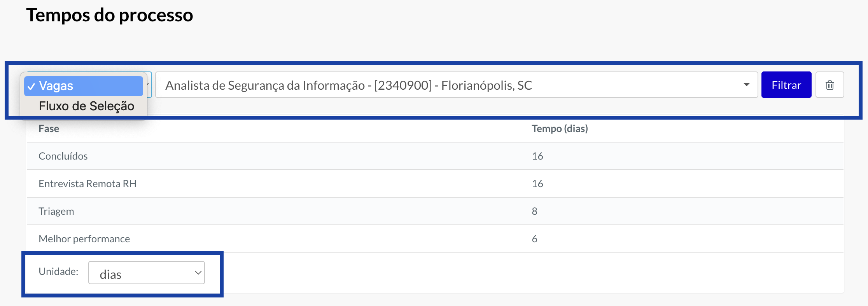868x306 pixels.
Task: Click the 16 value in Concluídos row
Action: click(x=537, y=156)
